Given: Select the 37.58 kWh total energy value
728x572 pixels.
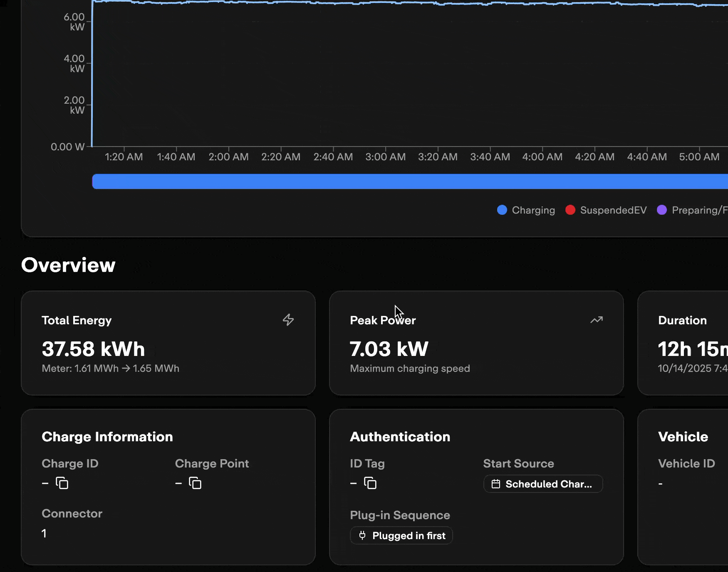Looking at the screenshot, I should click(93, 349).
